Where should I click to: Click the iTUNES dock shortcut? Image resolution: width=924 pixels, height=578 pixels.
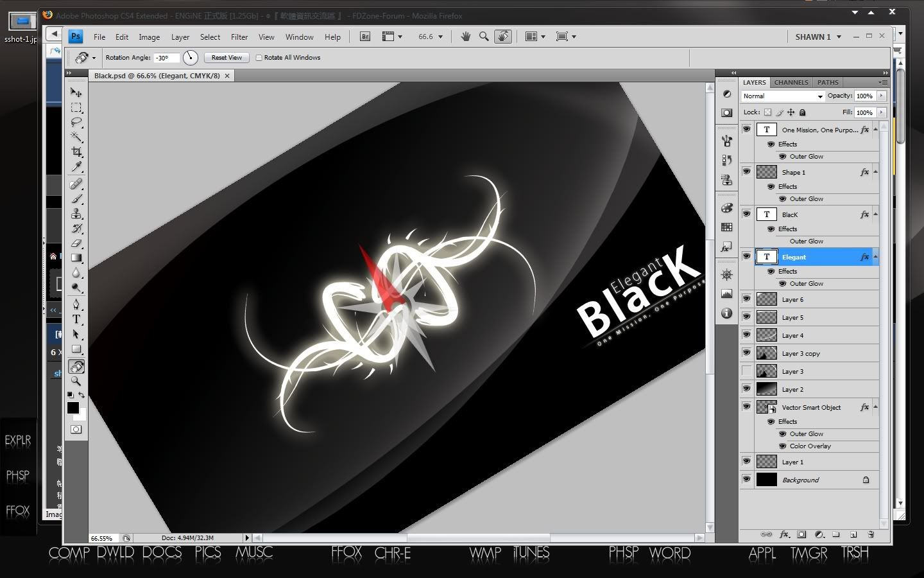pos(531,552)
